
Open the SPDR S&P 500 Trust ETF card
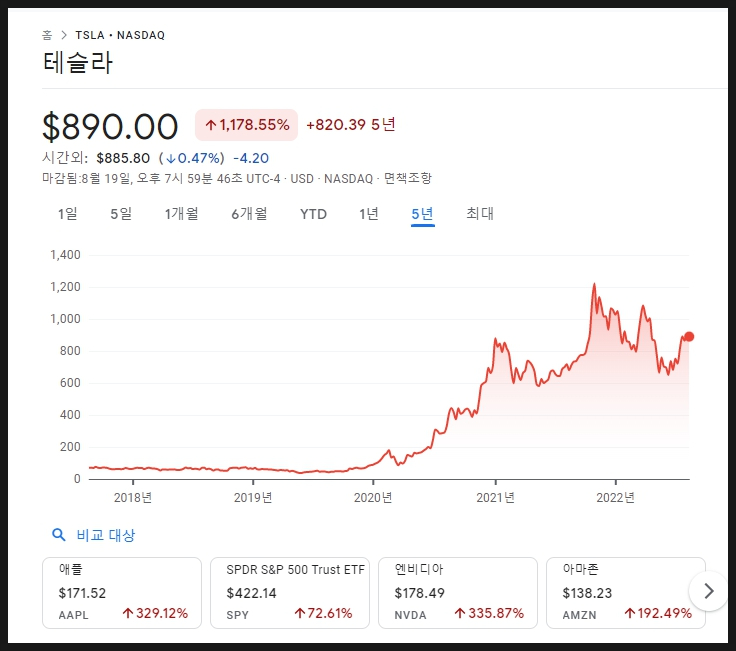click(290, 593)
